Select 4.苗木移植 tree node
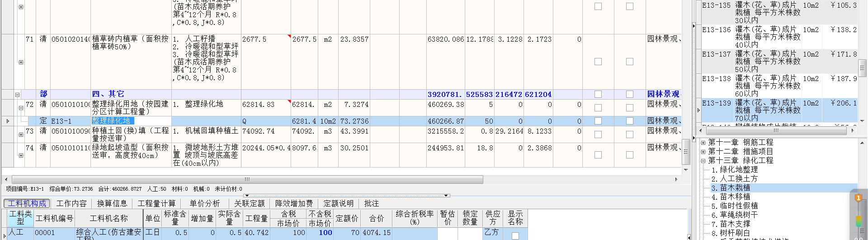The image size is (868, 240). (x=731, y=197)
